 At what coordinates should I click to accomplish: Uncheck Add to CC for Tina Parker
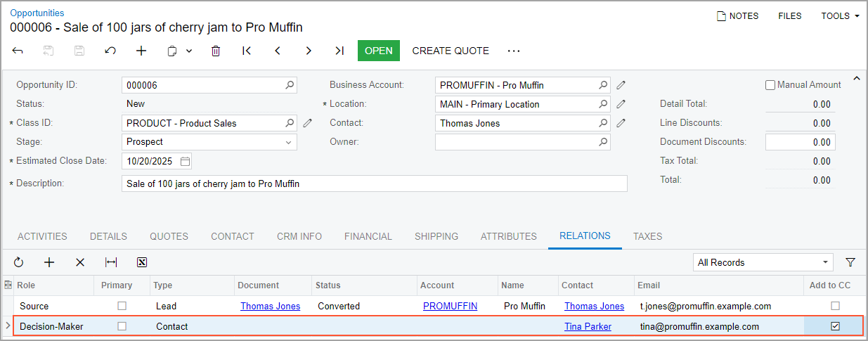(835, 326)
